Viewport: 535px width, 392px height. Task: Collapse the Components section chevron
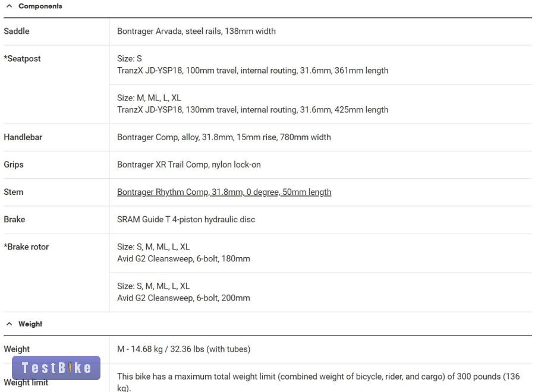click(9, 6)
